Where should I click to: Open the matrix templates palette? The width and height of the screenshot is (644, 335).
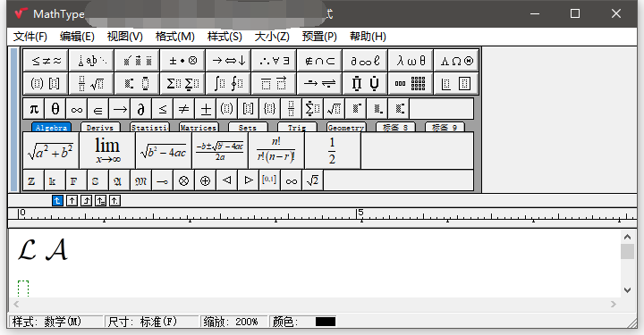pyautogui.click(x=411, y=84)
